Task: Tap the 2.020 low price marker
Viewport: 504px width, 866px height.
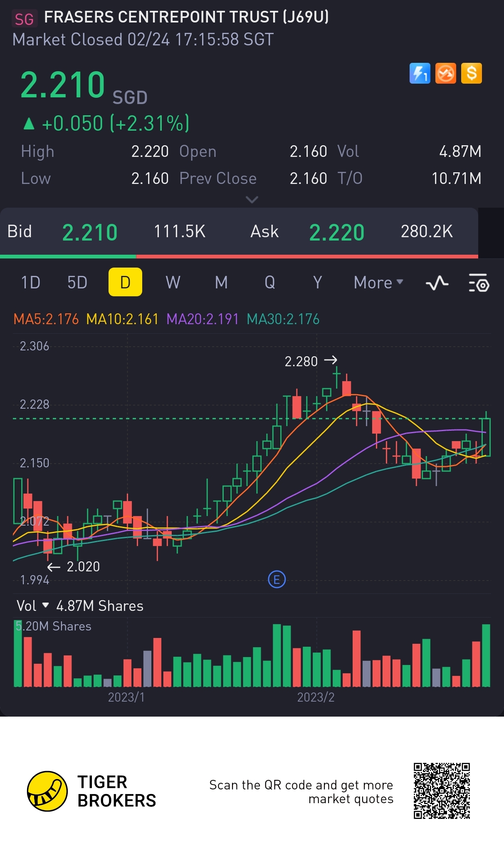Action: (73, 566)
